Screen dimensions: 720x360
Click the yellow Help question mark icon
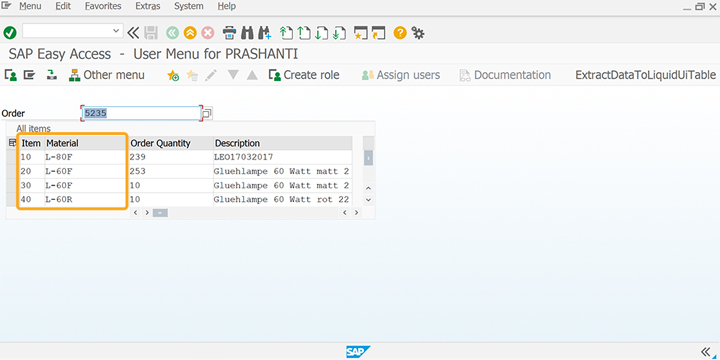coord(400,33)
